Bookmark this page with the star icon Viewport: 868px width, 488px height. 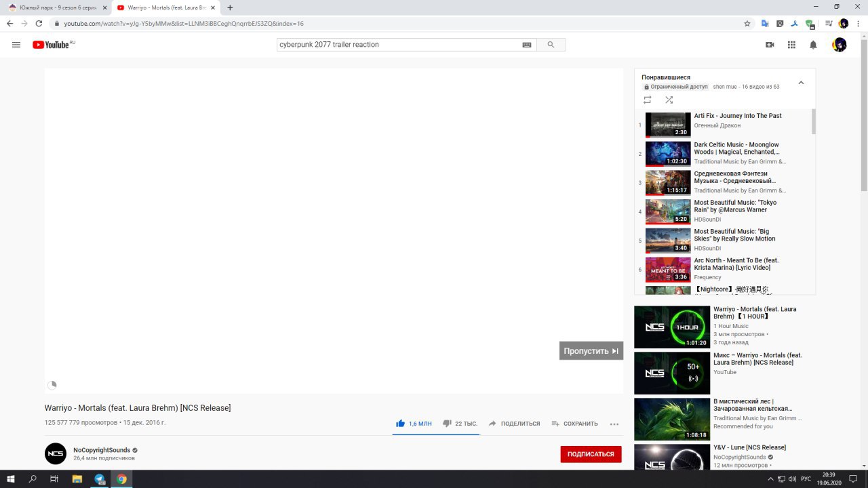coord(747,23)
